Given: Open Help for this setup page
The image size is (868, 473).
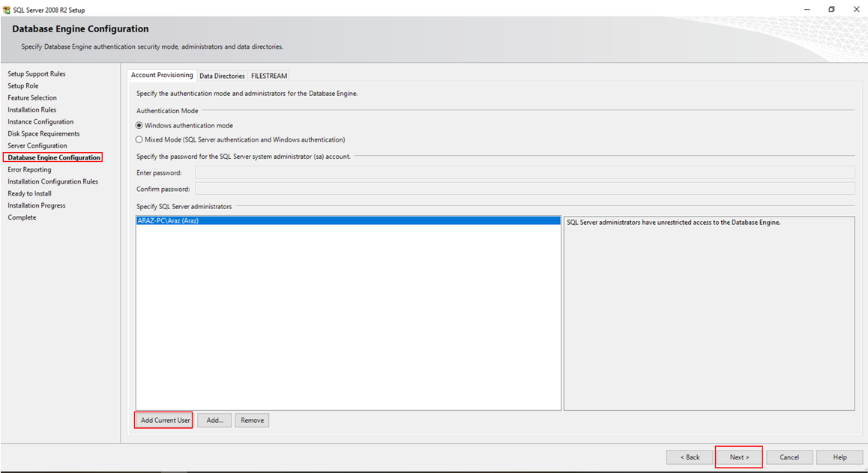Looking at the screenshot, I should pyautogui.click(x=840, y=457).
